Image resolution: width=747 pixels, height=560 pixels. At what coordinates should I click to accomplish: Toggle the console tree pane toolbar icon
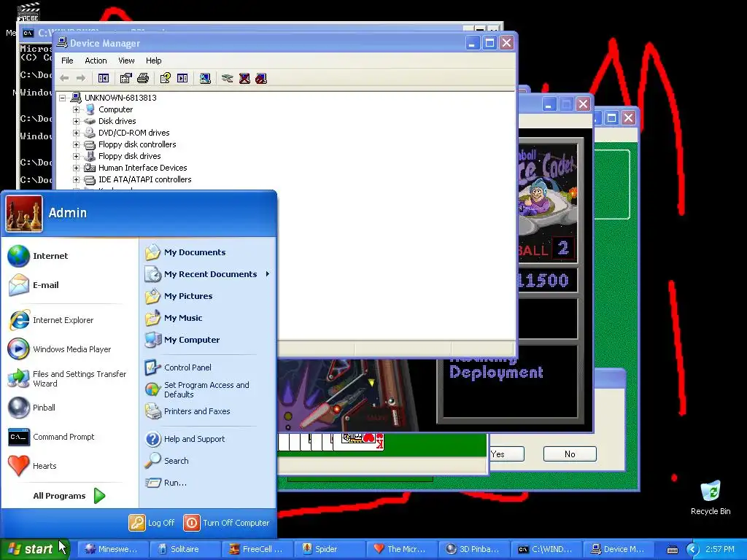coord(104,78)
